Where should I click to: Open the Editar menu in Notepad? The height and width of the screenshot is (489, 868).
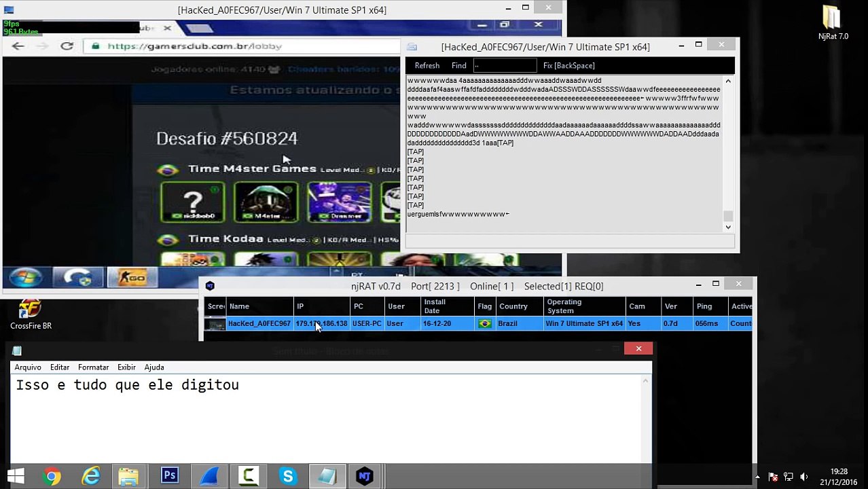click(x=60, y=367)
